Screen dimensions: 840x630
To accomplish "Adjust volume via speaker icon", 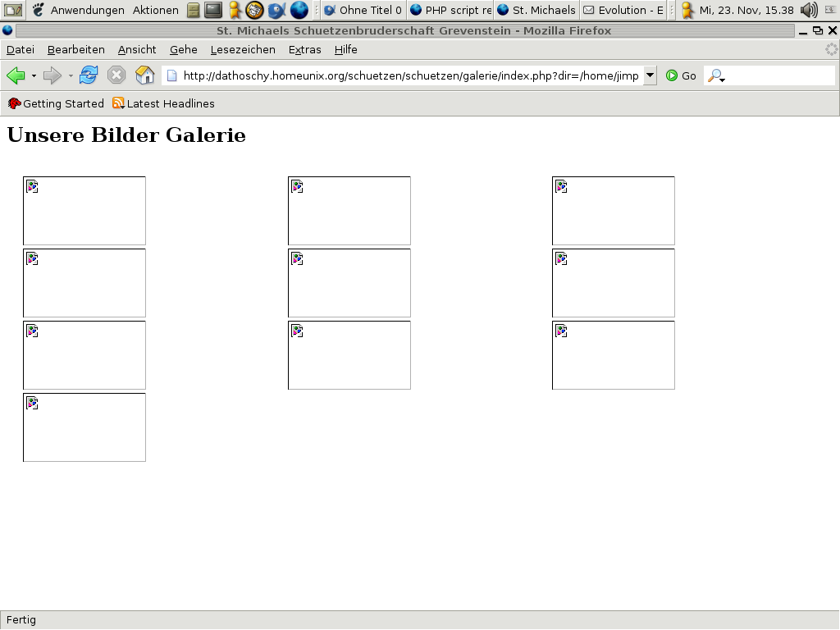I will point(809,10).
